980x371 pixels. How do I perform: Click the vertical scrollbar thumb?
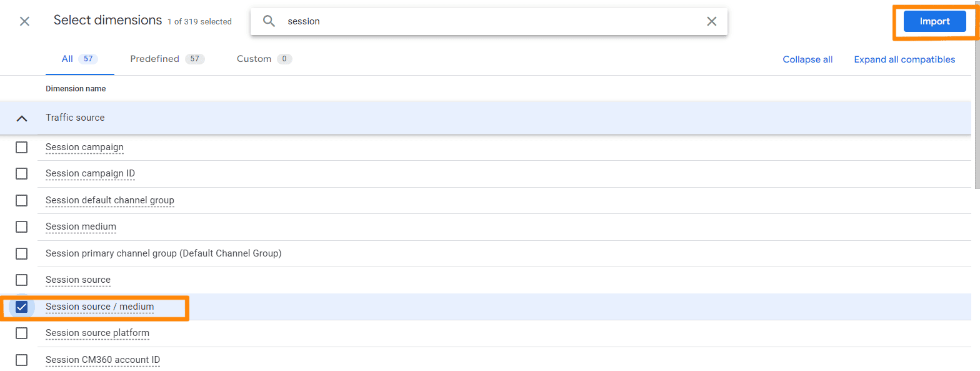point(977,94)
